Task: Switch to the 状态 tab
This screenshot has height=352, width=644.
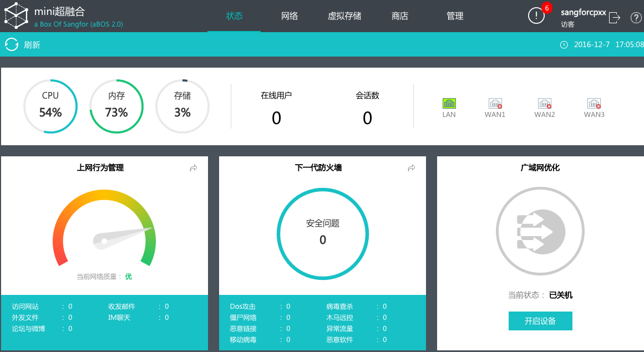Action: pos(234,16)
